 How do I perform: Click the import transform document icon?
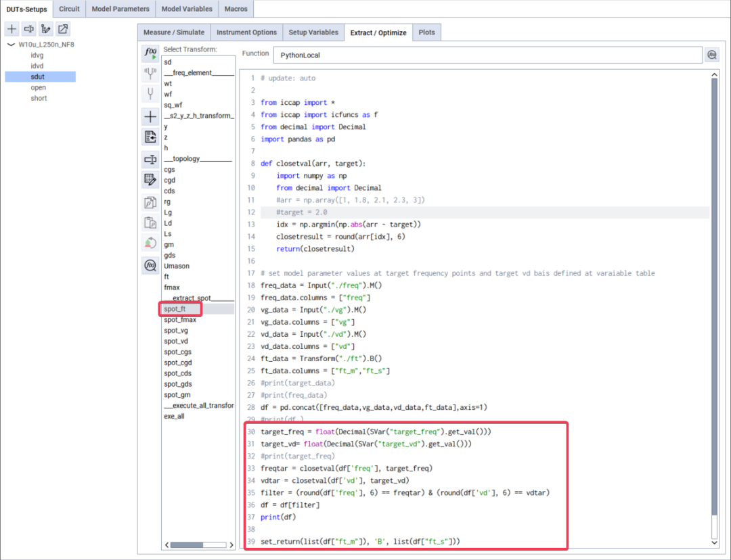pyautogui.click(x=150, y=137)
